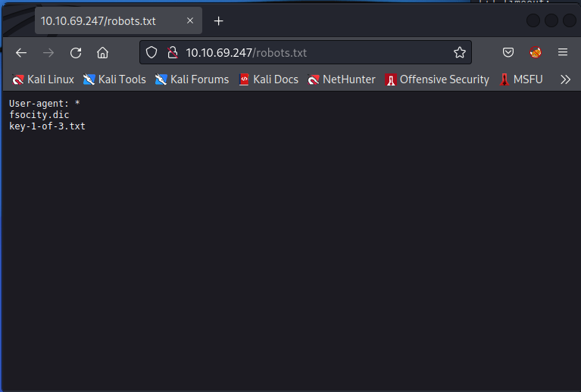Open the Offensive Security bookmark
Image resolution: width=581 pixels, height=392 pixels.
[x=437, y=79]
